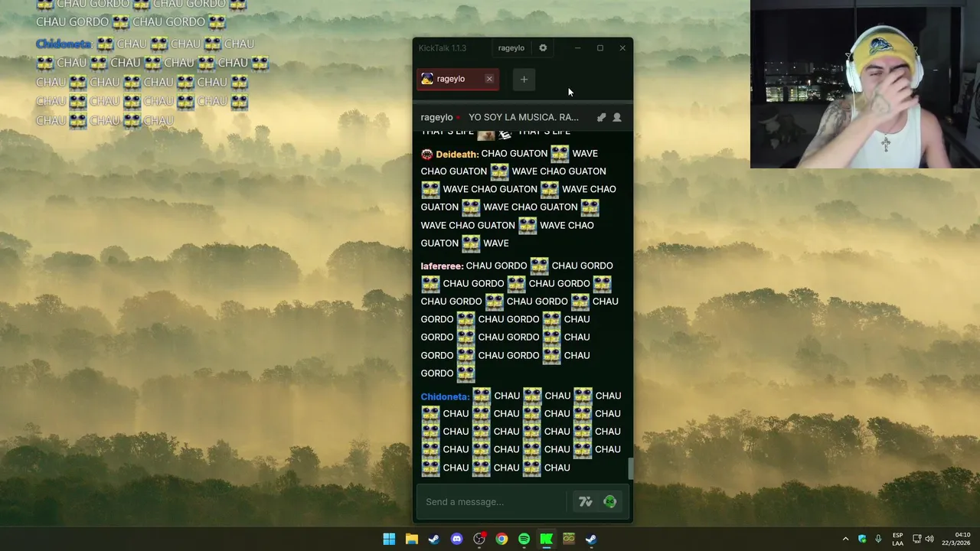Maximize the KickTalk window

click(600, 47)
